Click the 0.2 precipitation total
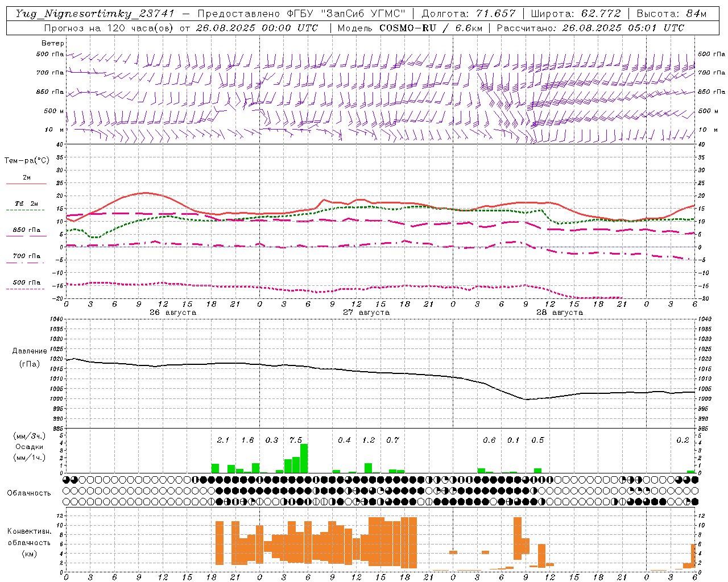Screen dimensions: 728x582 click(x=682, y=440)
